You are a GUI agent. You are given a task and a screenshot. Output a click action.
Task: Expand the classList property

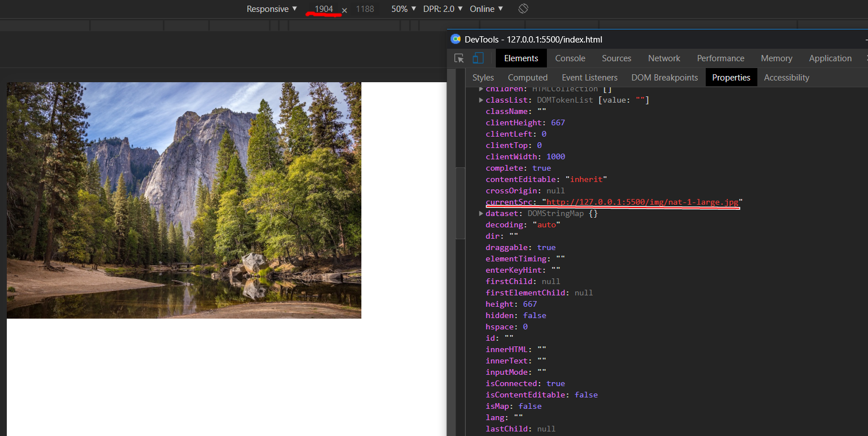tap(481, 100)
